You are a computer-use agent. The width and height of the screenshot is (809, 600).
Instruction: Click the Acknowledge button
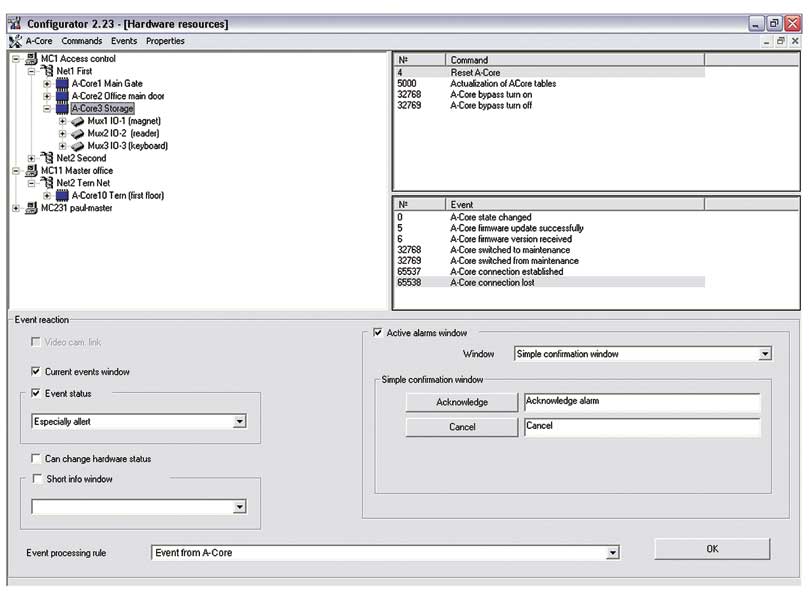461,403
